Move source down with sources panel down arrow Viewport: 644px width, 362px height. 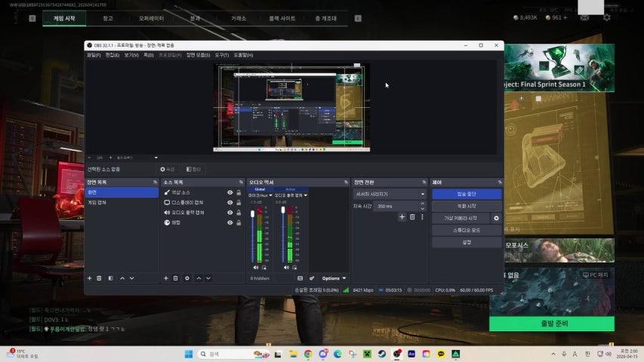pos(208,278)
